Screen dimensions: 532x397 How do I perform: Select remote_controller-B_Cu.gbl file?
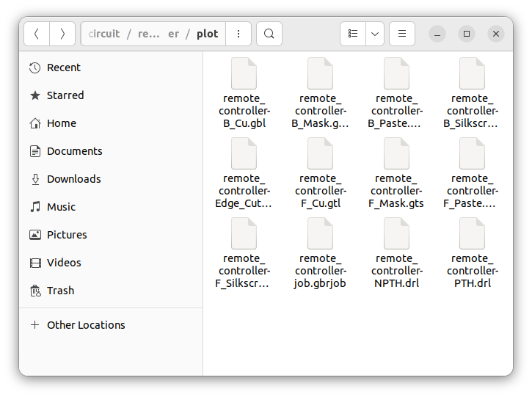pyautogui.click(x=244, y=93)
